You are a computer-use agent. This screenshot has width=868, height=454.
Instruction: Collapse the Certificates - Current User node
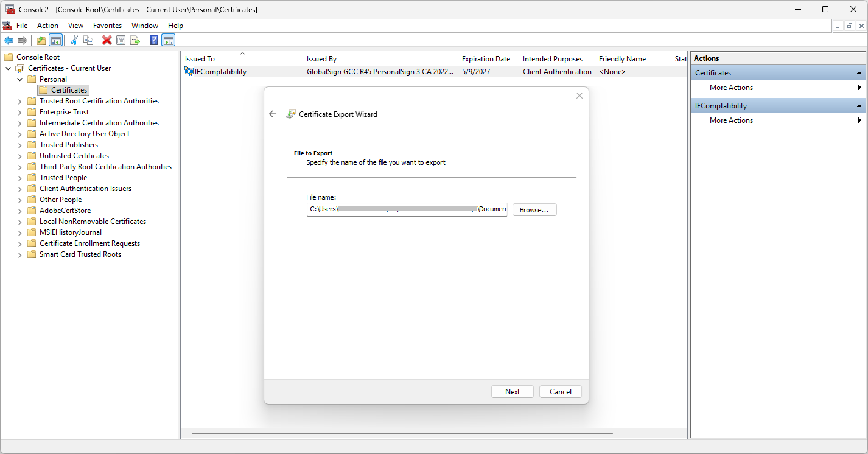click(9, 68)
